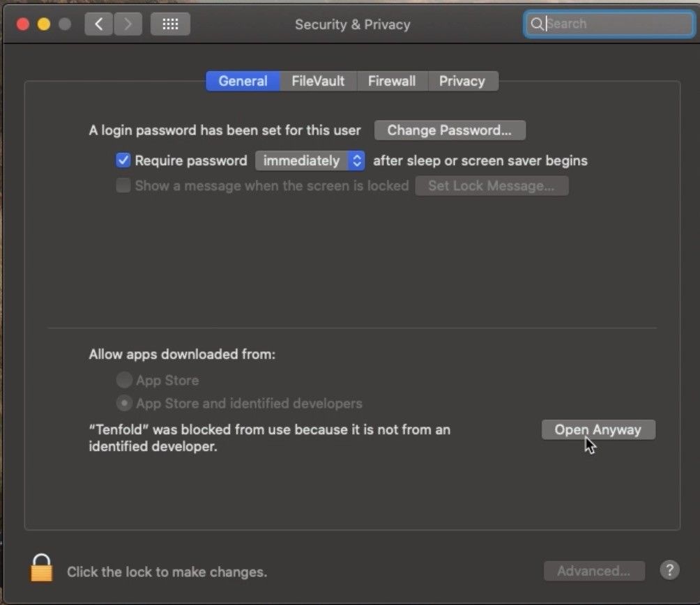Image resolution: width=700 pixels, height=605 pixels.
Task: Show all preference panes using grid icon
Action: pos(170,23)
